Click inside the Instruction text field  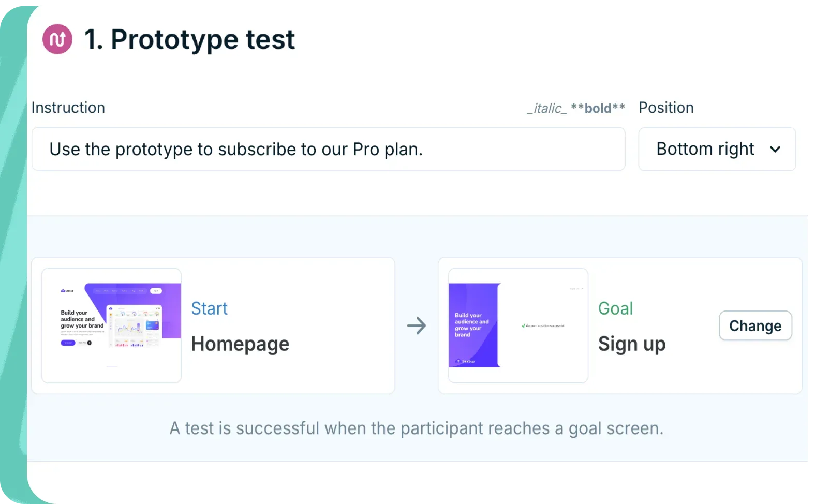tap(329, 149)
